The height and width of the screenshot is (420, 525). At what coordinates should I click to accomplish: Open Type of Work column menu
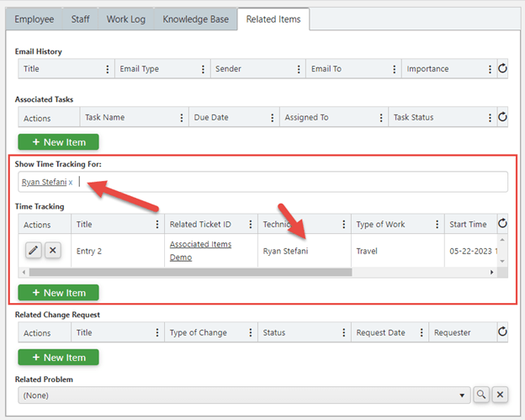click(437, 225)
